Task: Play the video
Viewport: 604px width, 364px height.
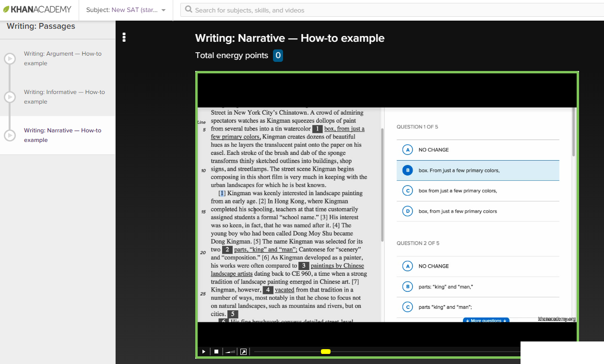Action: tap(203, 352)
